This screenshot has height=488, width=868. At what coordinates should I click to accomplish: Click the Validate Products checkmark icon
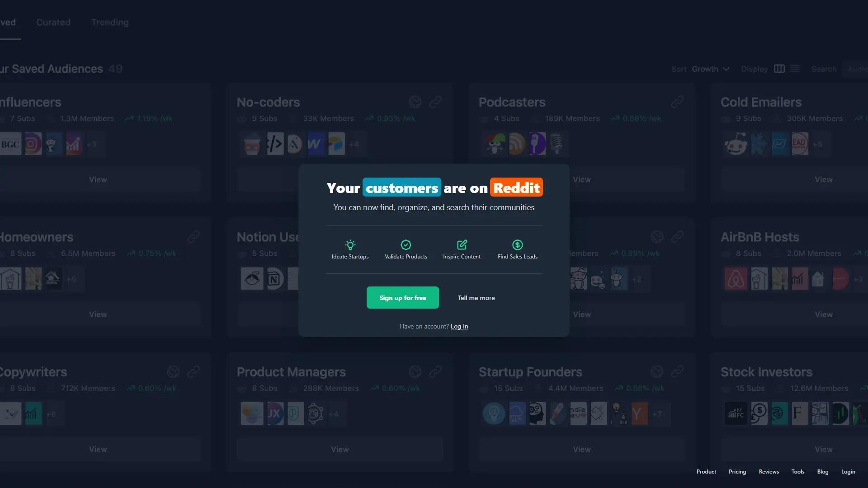[406, 245]
